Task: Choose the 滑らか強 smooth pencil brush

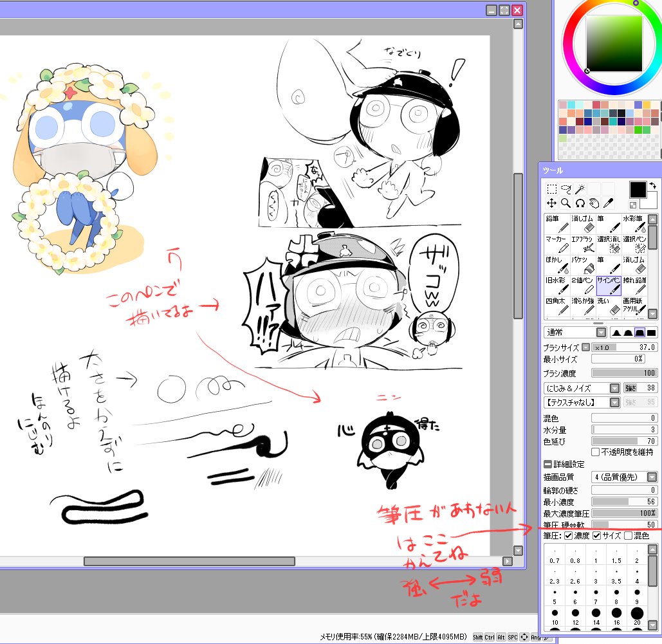Action: 583,306
